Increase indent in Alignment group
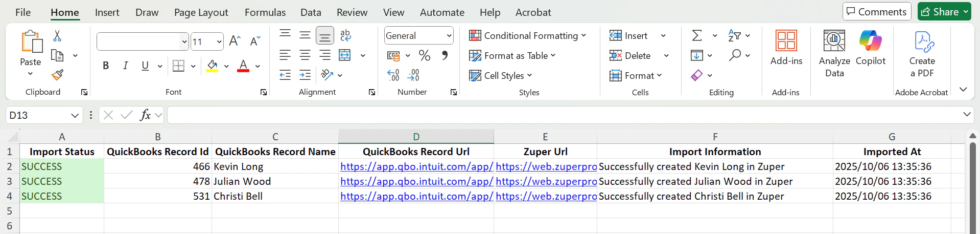 pyautogui.click(x=305, y=75)
